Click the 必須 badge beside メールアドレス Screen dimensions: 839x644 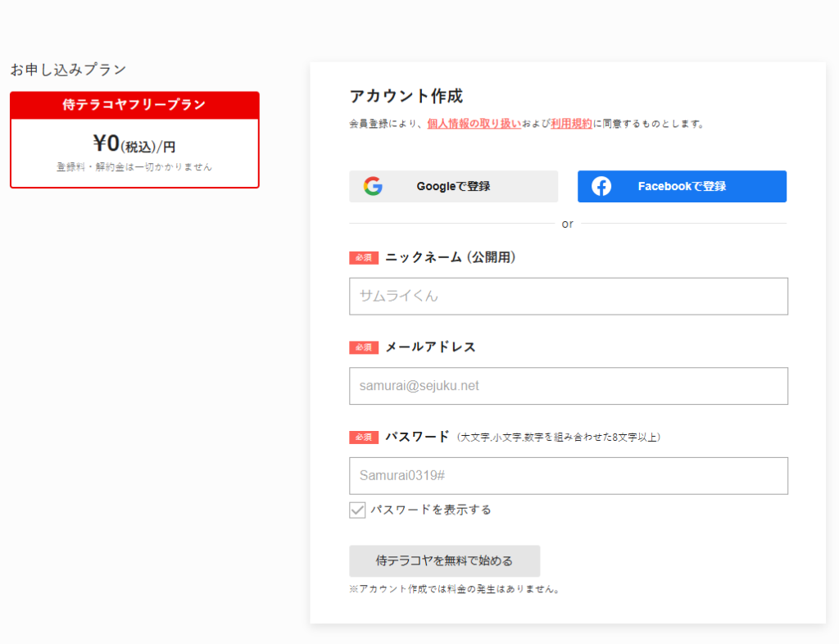(x=364, y=347)
